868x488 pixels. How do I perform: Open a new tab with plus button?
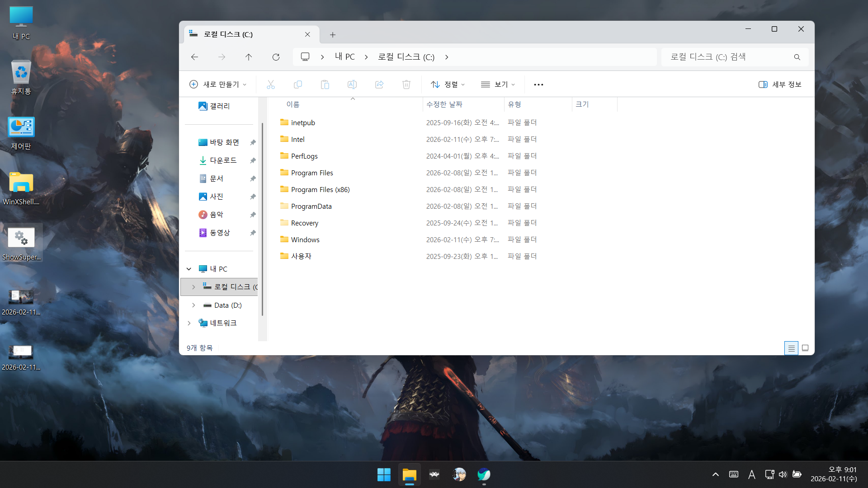click(x=333, y=35)
